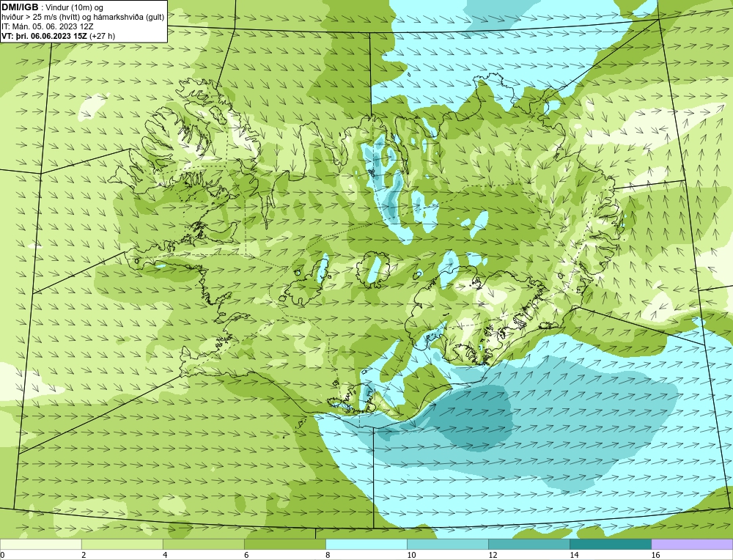This screenshot has width=733, height=560.
Task: Click the scale label '2'
Action: click(84, 555)
